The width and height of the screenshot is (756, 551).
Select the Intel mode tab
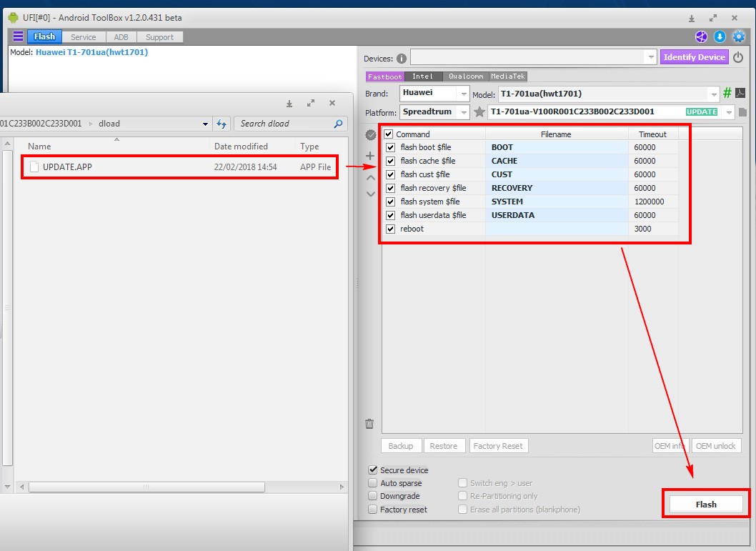pos(423,76)
